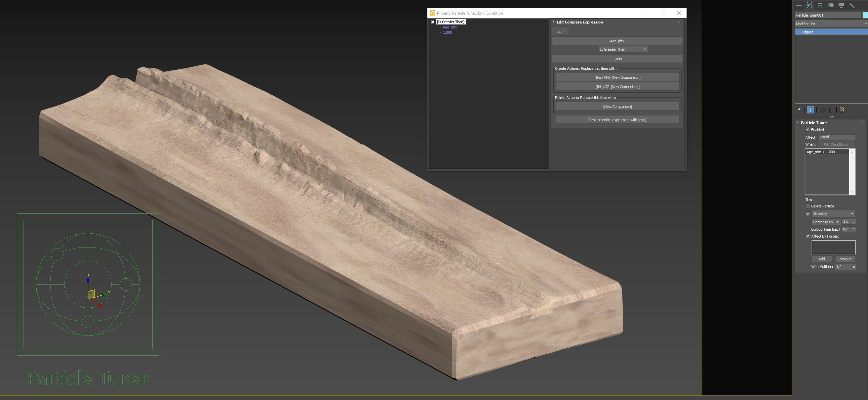
Task: Click Replace entire expression with (this)
Action: pos(617,120)
